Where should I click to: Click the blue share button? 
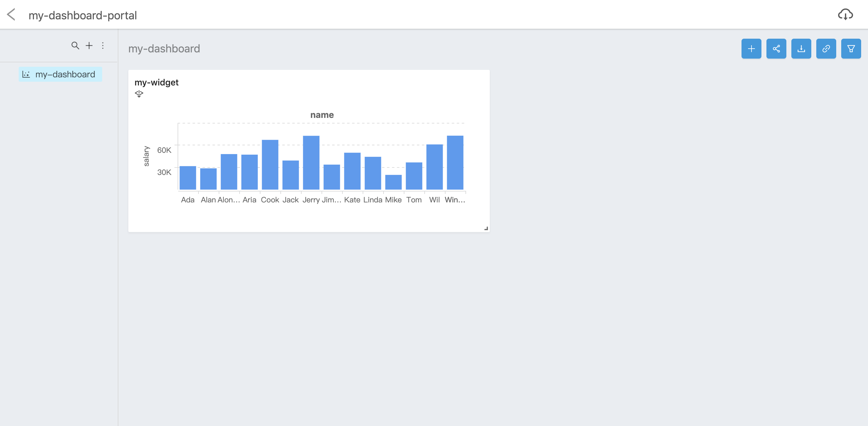(x=776, y=49)
